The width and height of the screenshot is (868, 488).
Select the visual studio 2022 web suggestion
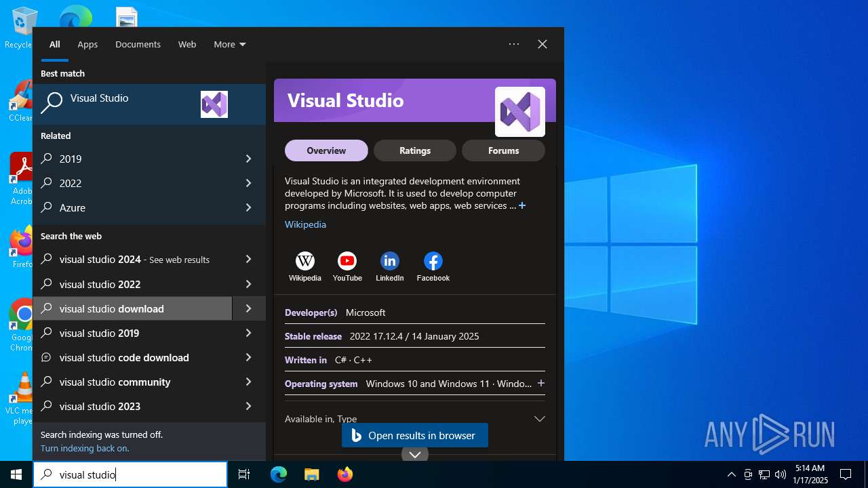coord(133,284)
